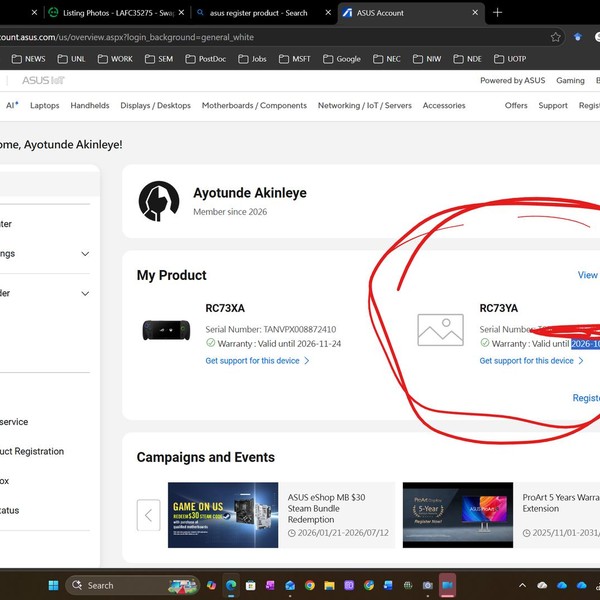Open the SEM bookmarks folder

point(159,59)
